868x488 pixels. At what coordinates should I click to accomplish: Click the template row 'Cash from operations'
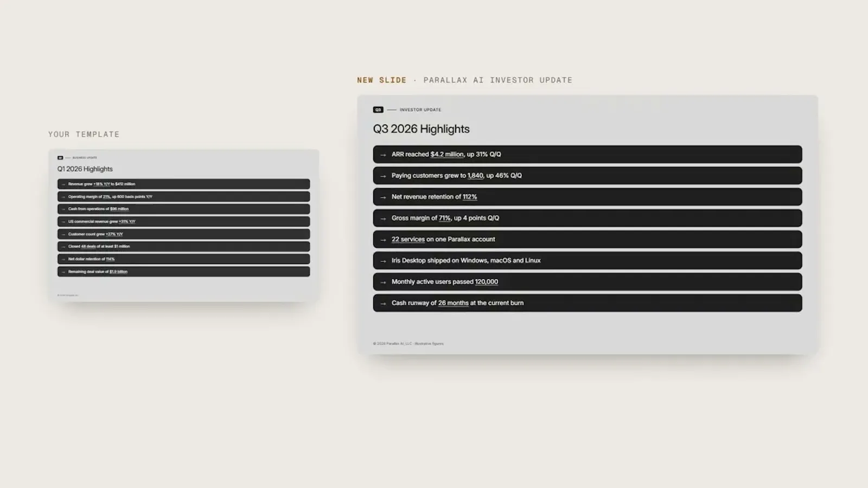coord(184,209)
